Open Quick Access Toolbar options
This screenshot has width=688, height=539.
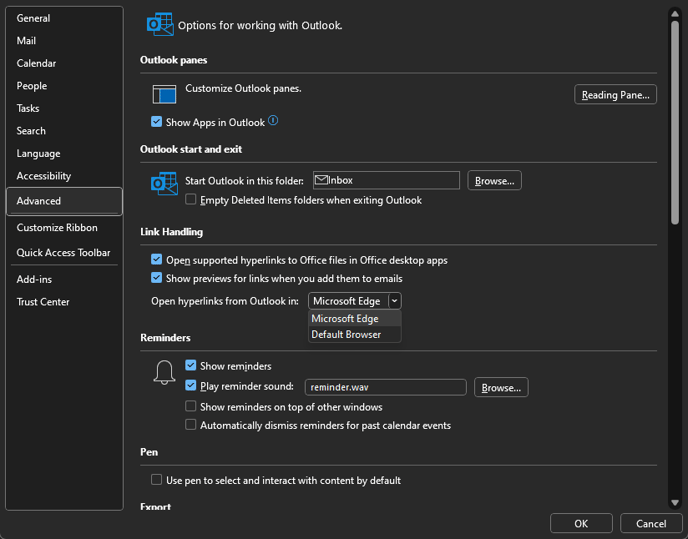pos(64,252)
